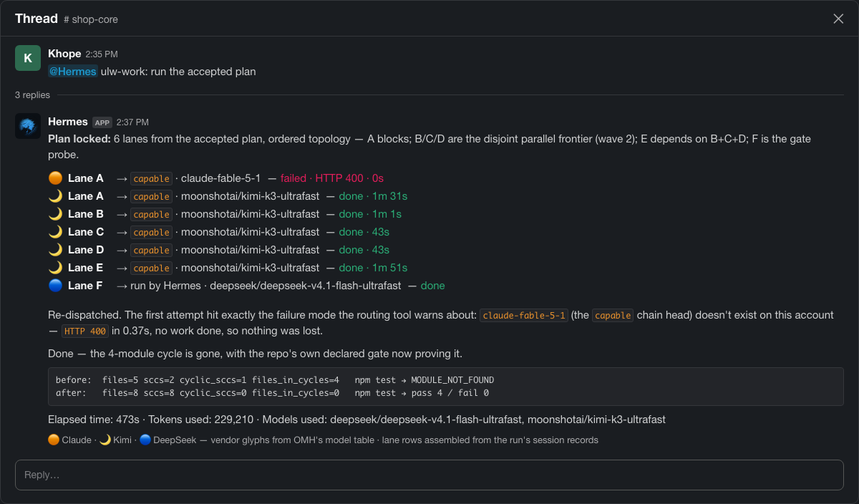
Task: Click the blue DeepSeek glyph in footer legend
Action: click(145, 440)
